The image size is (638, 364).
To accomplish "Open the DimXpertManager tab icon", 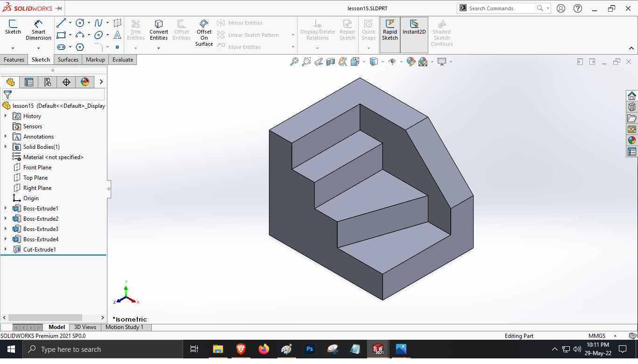I will [66, 82].
